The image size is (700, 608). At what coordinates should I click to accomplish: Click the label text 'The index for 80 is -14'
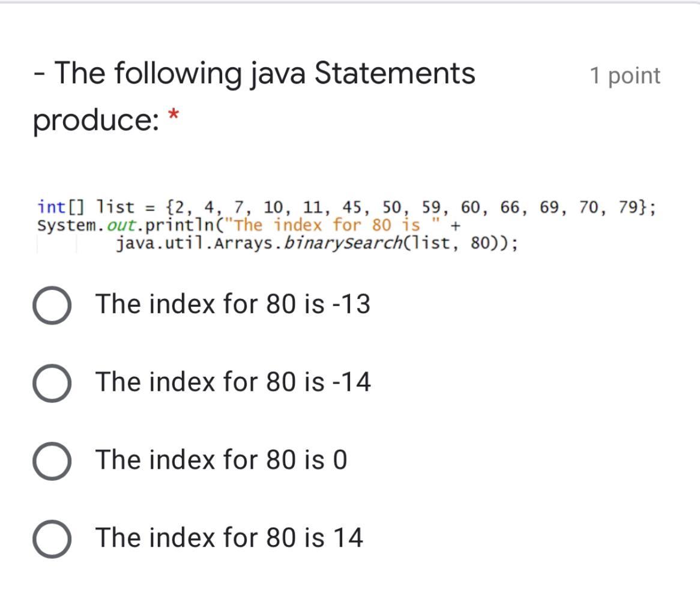(x=233, y=382)
